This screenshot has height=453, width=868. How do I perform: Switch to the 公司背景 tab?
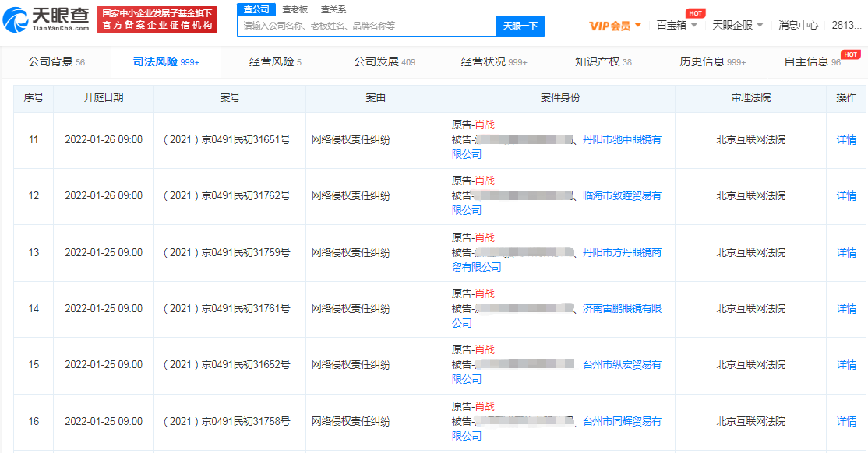[x=56, y=62]
